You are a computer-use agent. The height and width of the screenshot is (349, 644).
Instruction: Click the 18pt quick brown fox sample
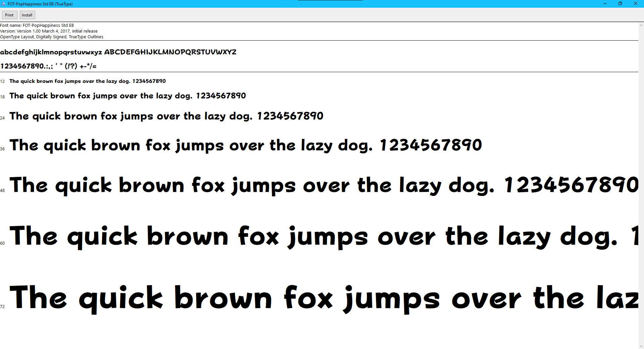127,96
